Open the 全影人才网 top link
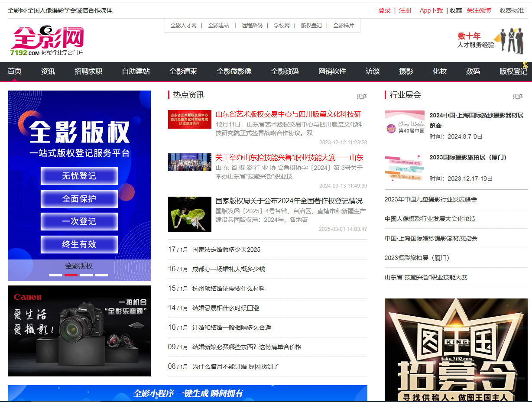 (x=183, y=26)
